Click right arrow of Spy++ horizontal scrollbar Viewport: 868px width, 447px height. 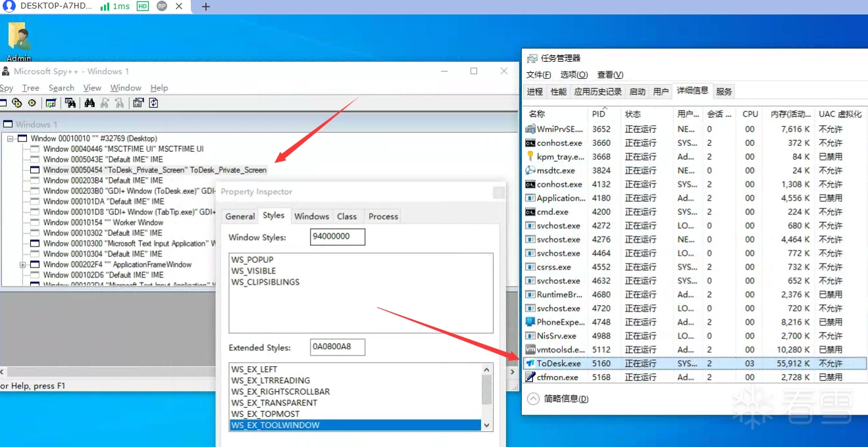click(x=513, y=372)
